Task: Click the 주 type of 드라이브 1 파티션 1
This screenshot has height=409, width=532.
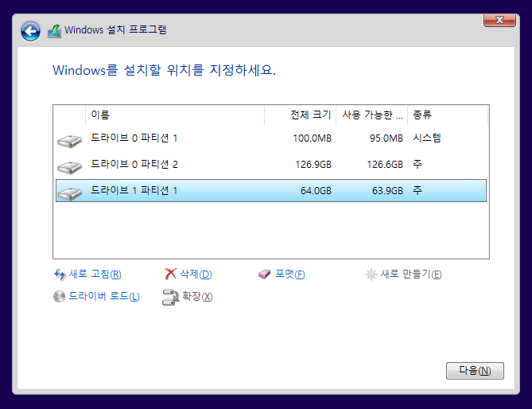Action: pyautogui.click(x=417, y=190)
